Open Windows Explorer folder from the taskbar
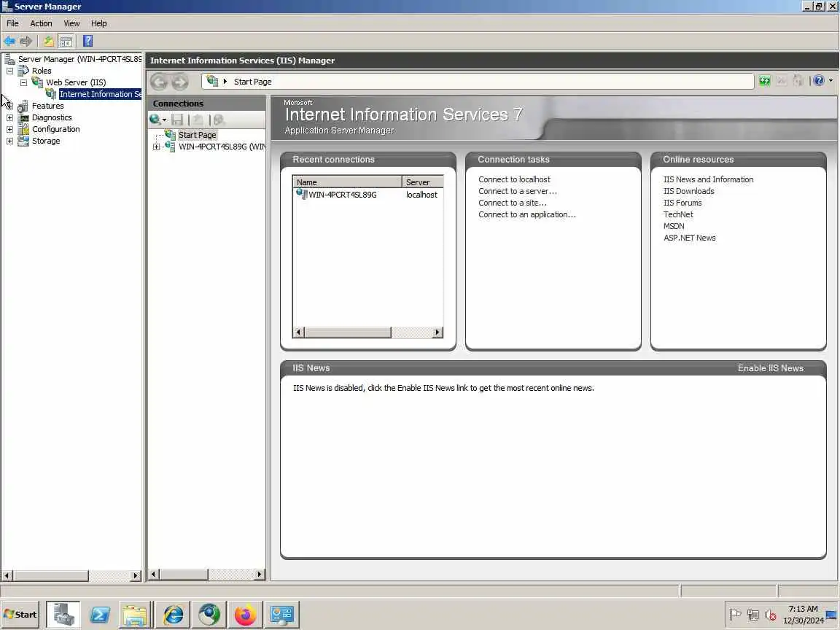This screenshot has width=840, height=630. click(x=134, y=615)
